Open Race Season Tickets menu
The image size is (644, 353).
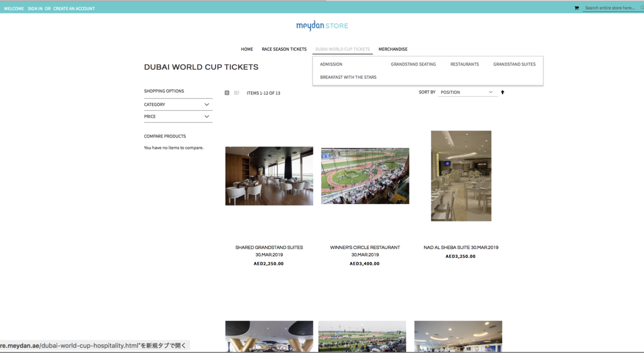[284, 49]
